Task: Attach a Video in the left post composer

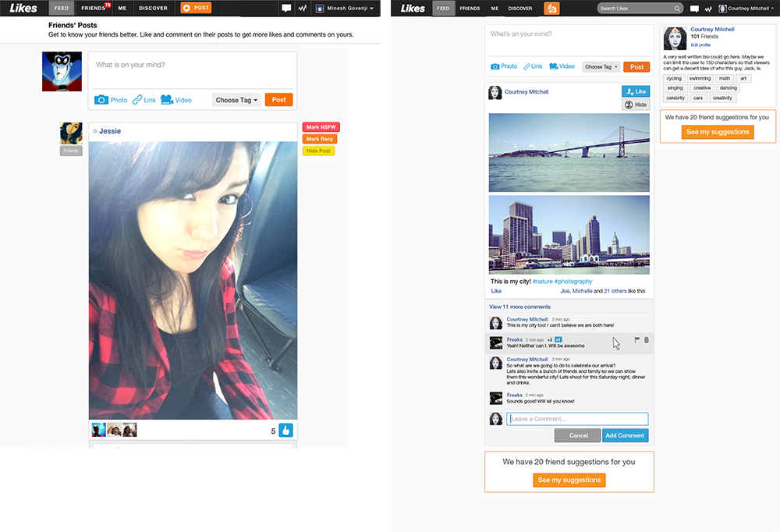Action: pyautogui.click(x=175, y=100)
